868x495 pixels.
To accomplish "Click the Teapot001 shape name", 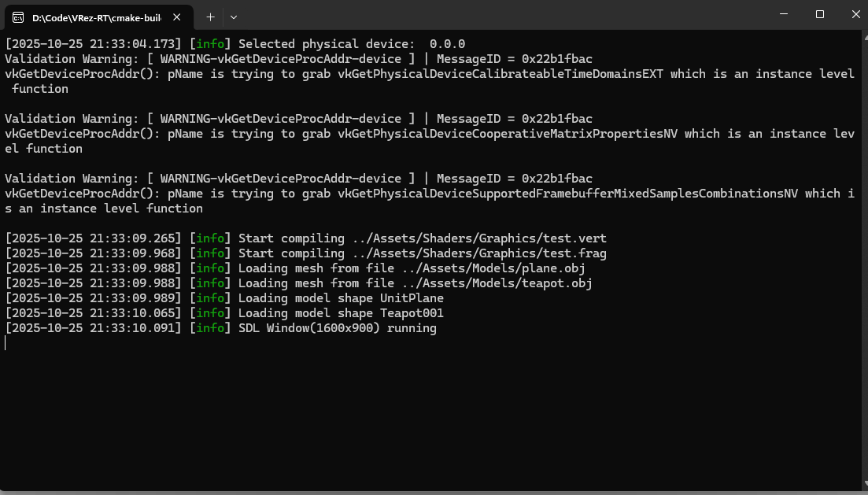I will coord(412,313).
